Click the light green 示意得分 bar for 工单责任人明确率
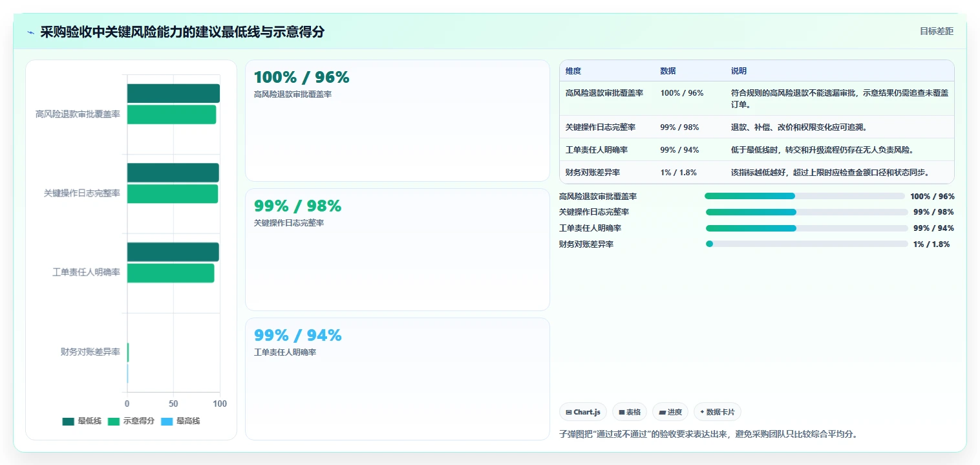The height and width of the screenshot is (465, 980). click(x=171, y=273)
